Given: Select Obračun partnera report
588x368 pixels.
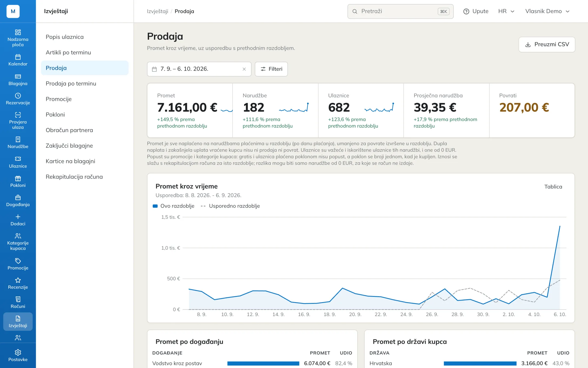Looking at the screenshot, I should click(85, 130).
